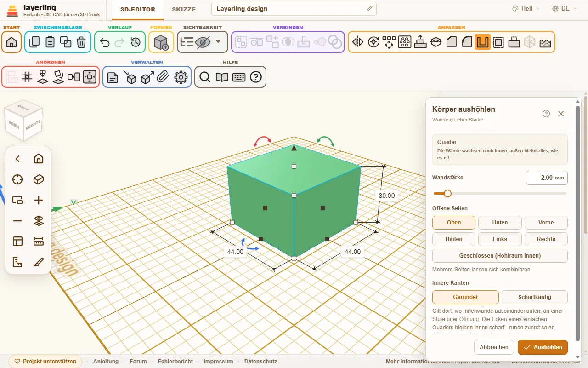Click the Abbrechen button
The width and height of the screenshot is (588, 368).
494,347
